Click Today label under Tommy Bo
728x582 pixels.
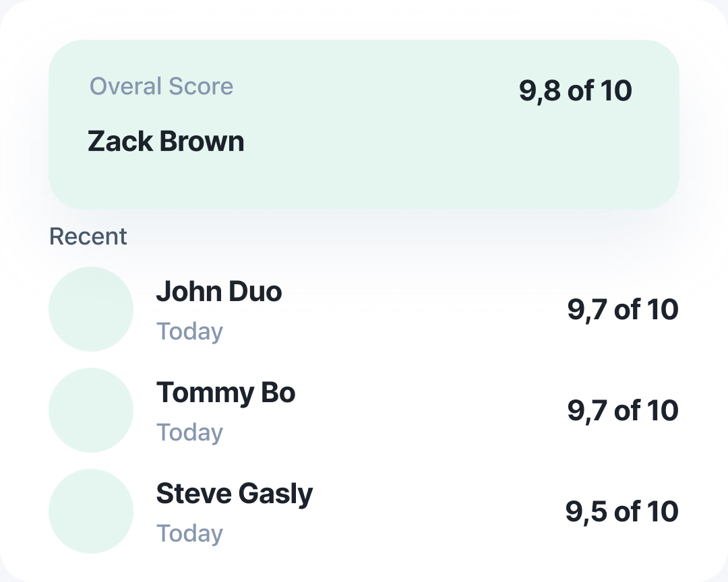189,433
